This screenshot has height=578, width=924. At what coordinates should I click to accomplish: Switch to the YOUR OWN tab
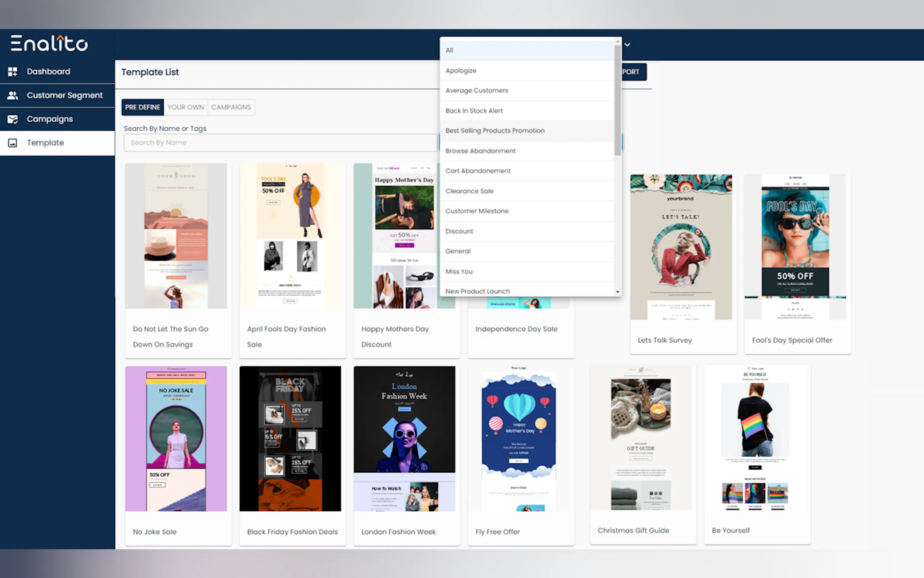[x=186, y=107]
